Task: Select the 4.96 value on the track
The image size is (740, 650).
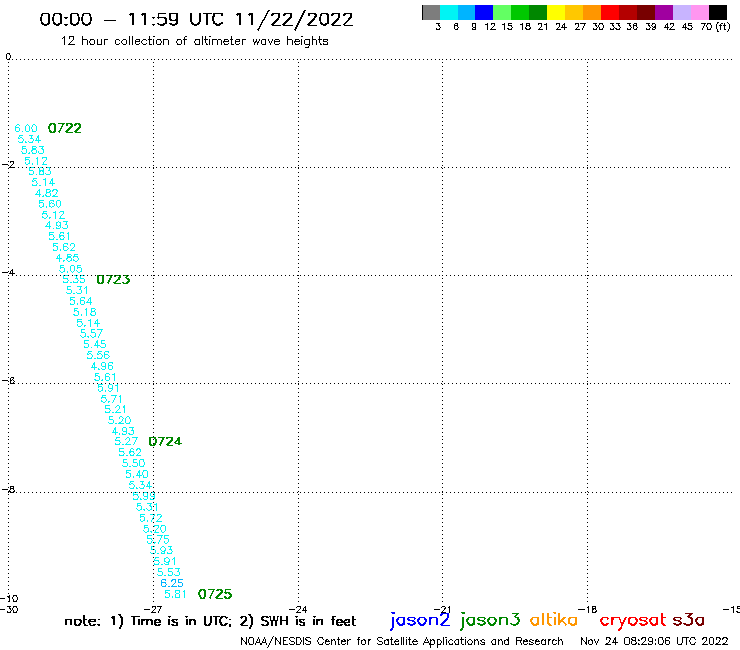Action: point(102,366)
